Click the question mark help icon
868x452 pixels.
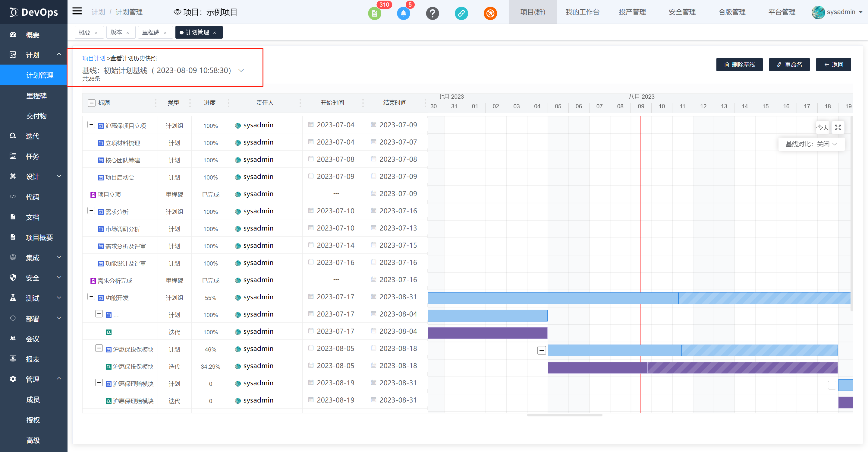(432, 14)
